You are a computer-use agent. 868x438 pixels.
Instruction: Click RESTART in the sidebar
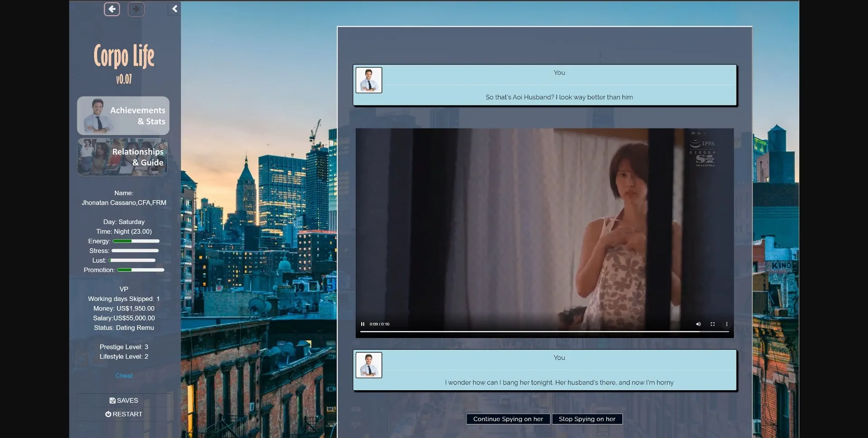(124, 414)
